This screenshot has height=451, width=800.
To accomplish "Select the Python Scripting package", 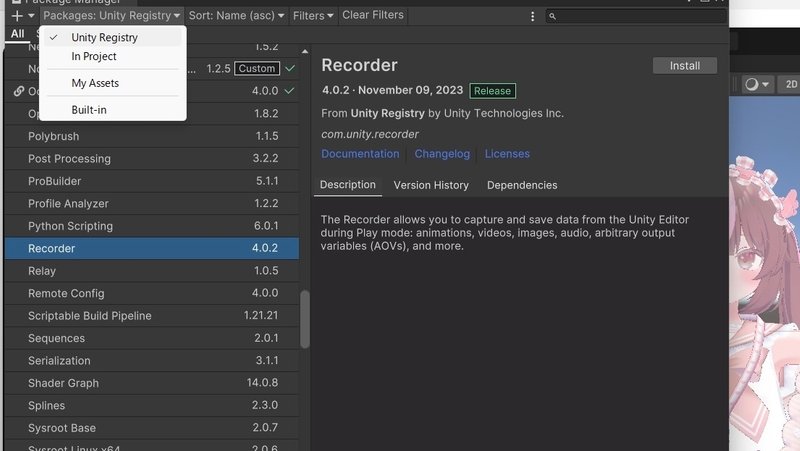I will click(x=152, y=226).
